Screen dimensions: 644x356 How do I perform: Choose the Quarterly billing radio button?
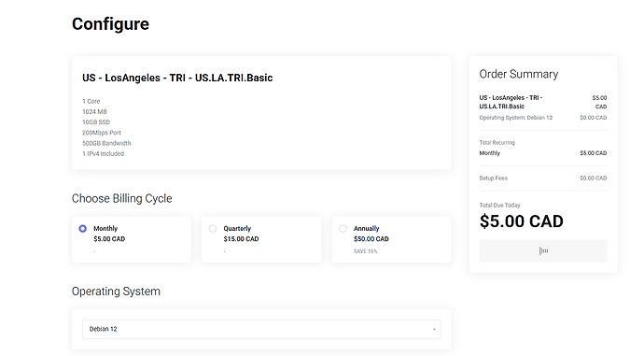[213, 229]
